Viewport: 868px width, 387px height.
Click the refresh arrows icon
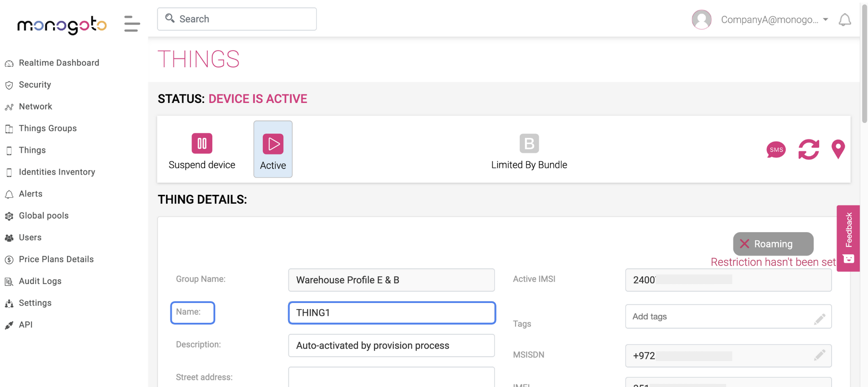coord(808,150)
